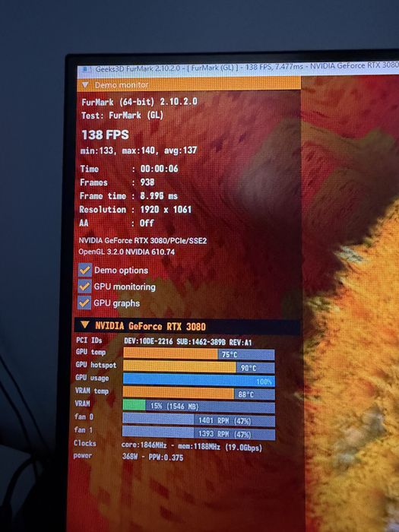This screenshot has height=532, width=399.
Task: Click the VRAM 15% (1546 MB) bar
Action: click(199, 407)
